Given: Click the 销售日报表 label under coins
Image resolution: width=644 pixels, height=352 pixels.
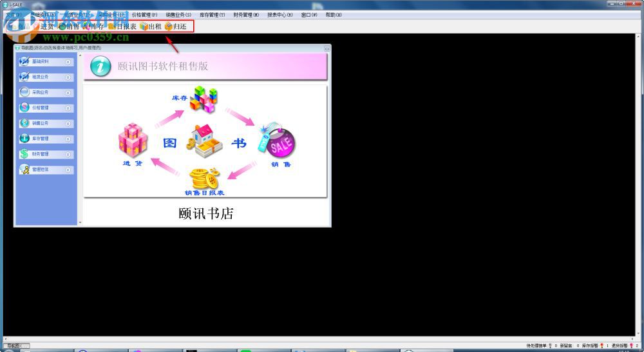Looking at the screenshot, I should point(205,193).
